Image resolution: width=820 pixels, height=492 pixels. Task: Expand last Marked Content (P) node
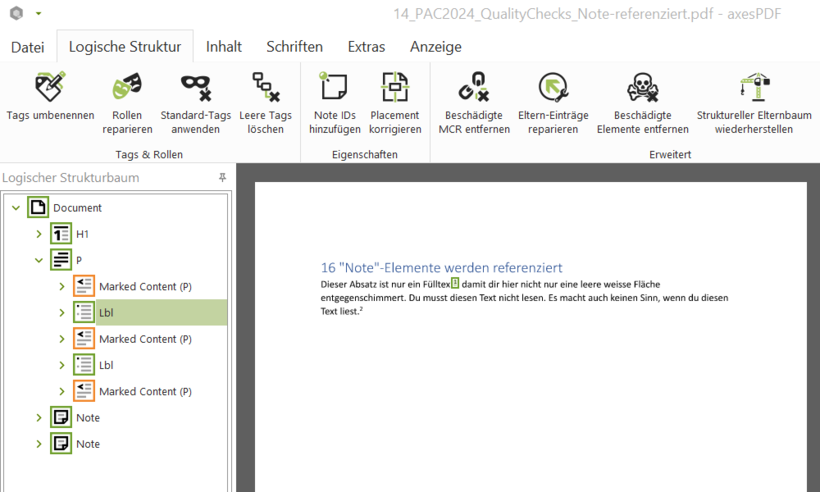62,391
